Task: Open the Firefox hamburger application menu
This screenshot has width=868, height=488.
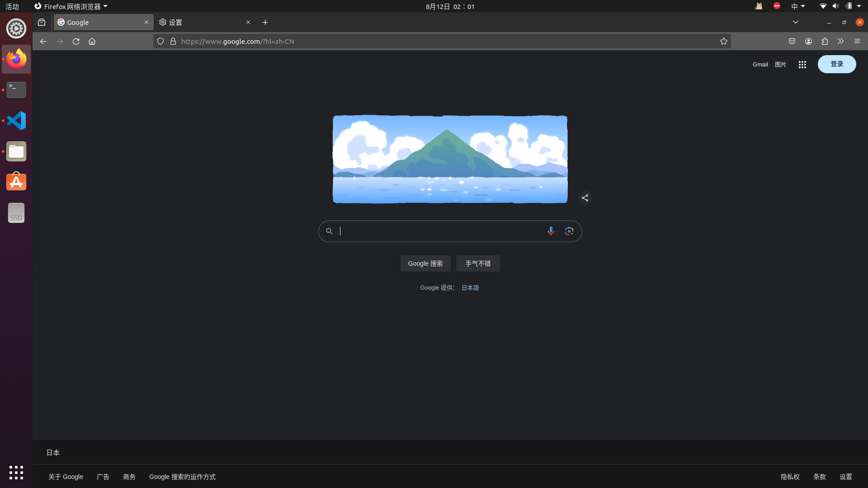Action: [857, 41]
